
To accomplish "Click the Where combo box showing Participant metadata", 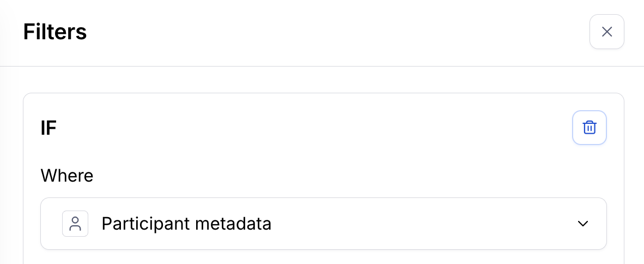I will click(x=323, y=224).
